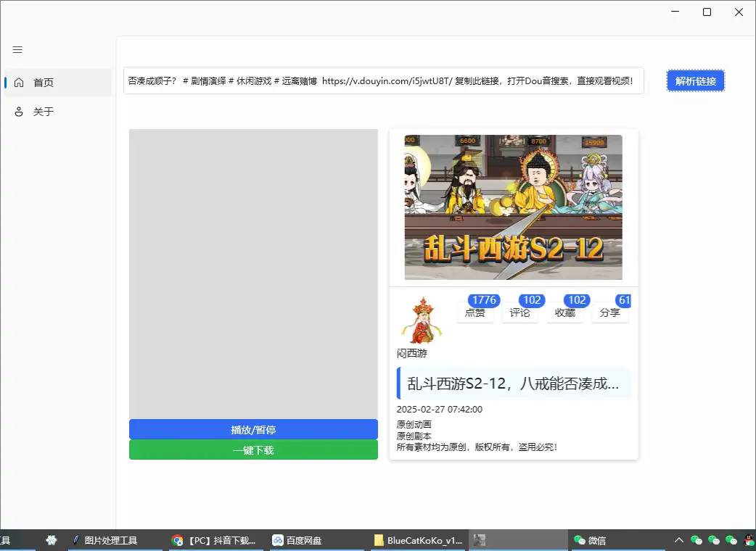Click the video title 乱斗西游S2-12 text box
The image size is (756, 551).
514,384
